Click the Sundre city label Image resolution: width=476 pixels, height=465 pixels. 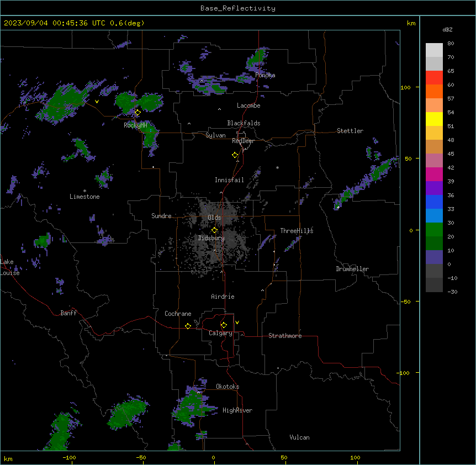161,216
